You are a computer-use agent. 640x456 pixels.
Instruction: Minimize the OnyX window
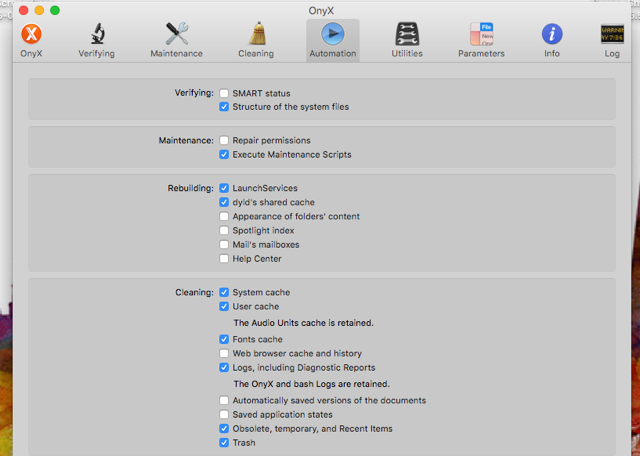tap(39, 10)
